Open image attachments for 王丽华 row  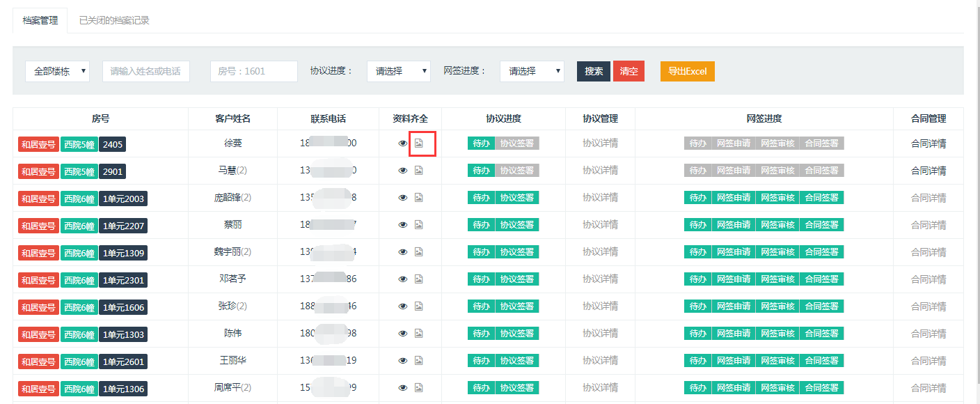[419, 361]
